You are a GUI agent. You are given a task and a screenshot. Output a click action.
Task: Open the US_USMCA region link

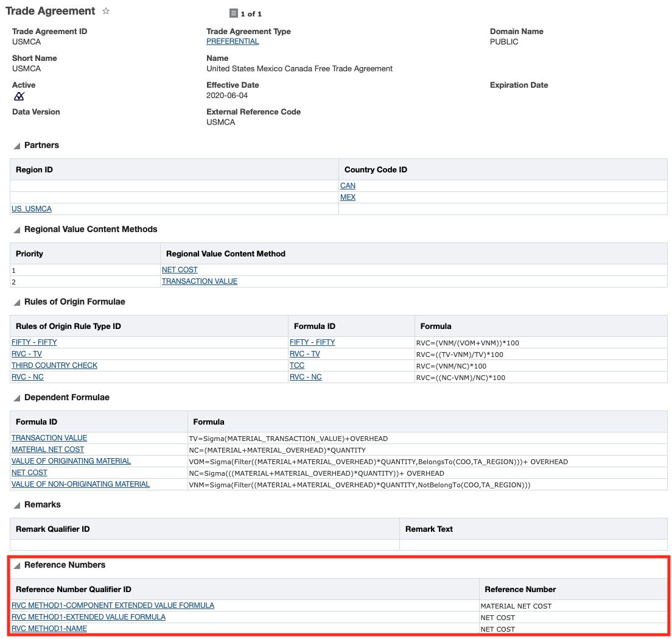(32, 209)
